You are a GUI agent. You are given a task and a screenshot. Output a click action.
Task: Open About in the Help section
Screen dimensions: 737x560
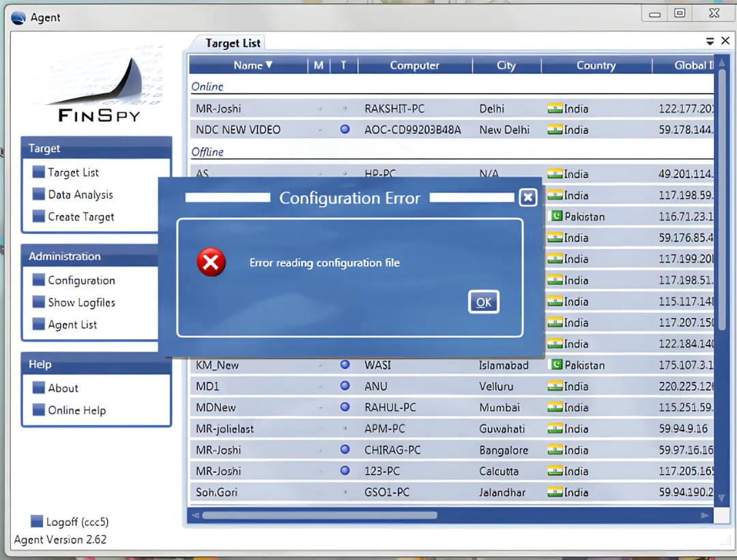pyautogui.click(x=63, y=388)
